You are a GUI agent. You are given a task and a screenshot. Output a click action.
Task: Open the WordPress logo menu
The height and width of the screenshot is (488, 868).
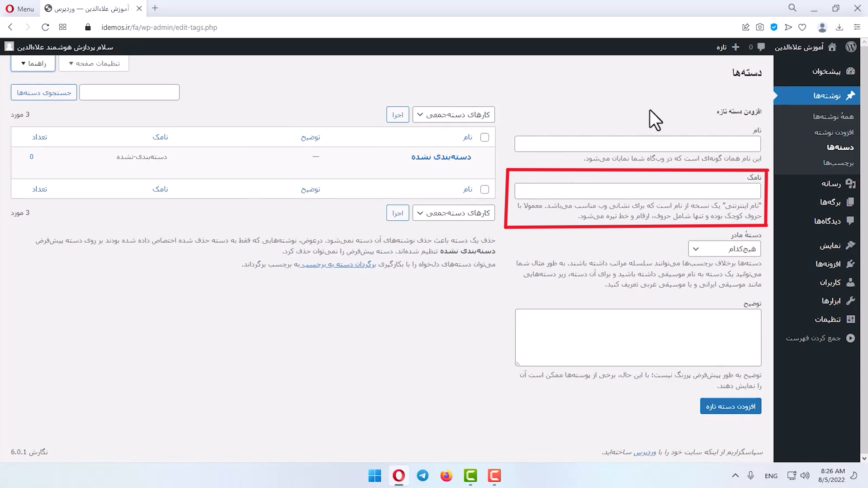click(x=851, y=47)
